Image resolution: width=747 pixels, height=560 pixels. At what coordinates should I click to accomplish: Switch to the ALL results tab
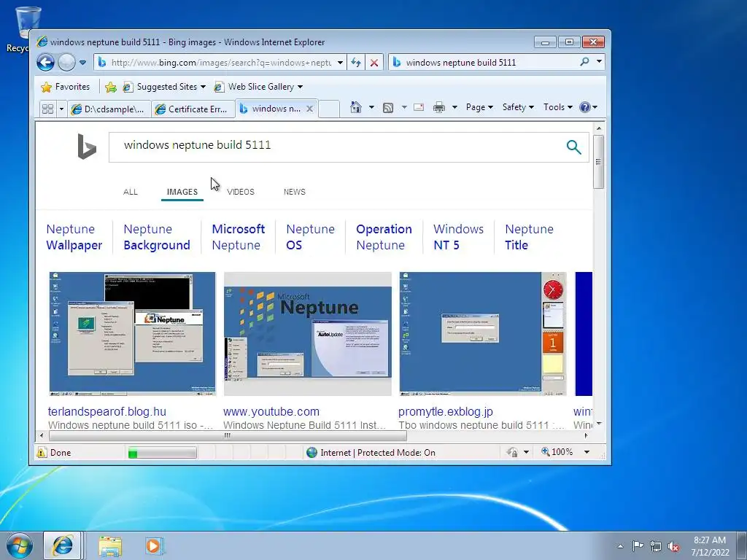(131, 192)
